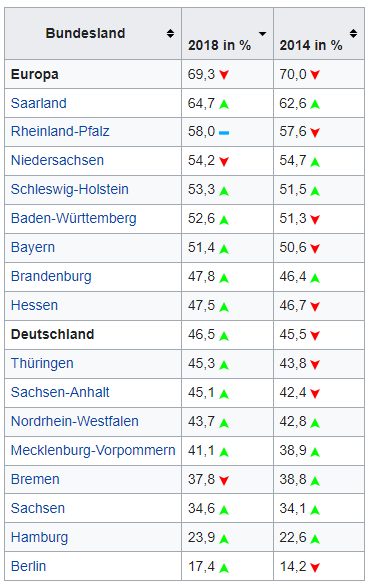Click green up arrow beside 17,4
Image resolution: width=375 pixels, height=584 pixels.
[x=224, y=568]
